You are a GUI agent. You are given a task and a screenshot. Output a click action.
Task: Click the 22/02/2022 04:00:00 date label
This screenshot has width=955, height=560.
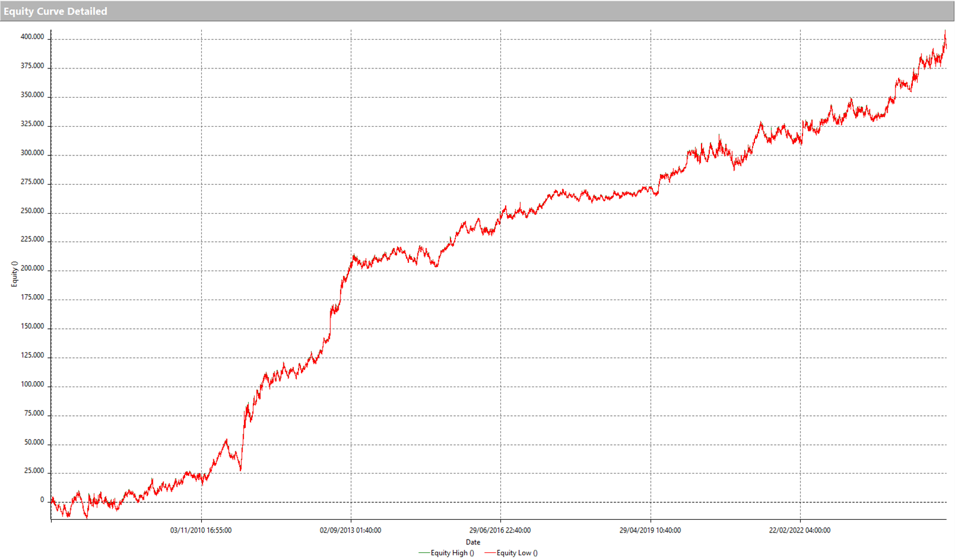tap(799, 531)
